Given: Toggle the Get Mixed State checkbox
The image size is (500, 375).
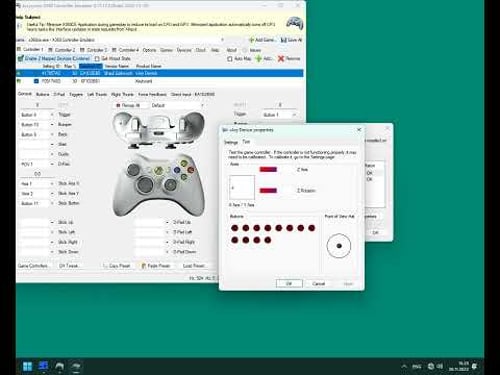Looking at the screenshot, I should 97,59.
